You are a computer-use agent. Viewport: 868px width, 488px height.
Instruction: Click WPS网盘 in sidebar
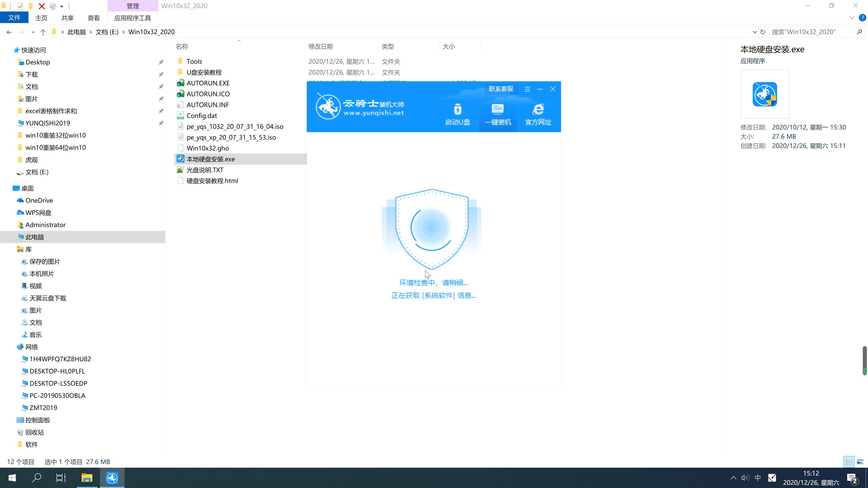click(x=38, y=213)
